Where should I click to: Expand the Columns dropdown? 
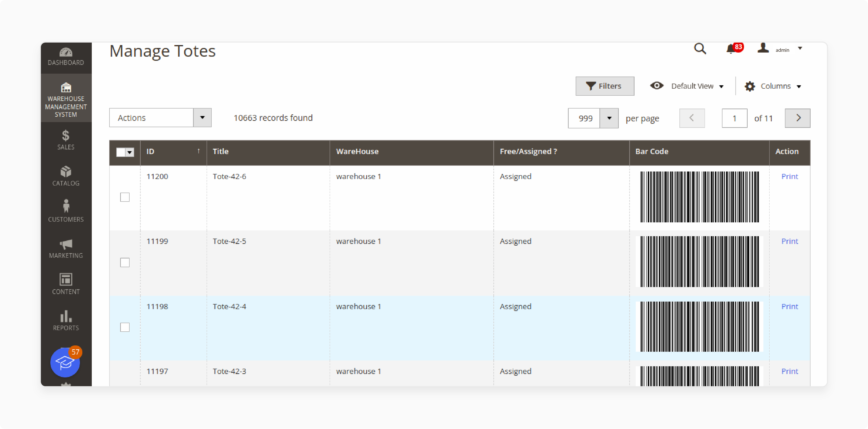pos(798,87)
